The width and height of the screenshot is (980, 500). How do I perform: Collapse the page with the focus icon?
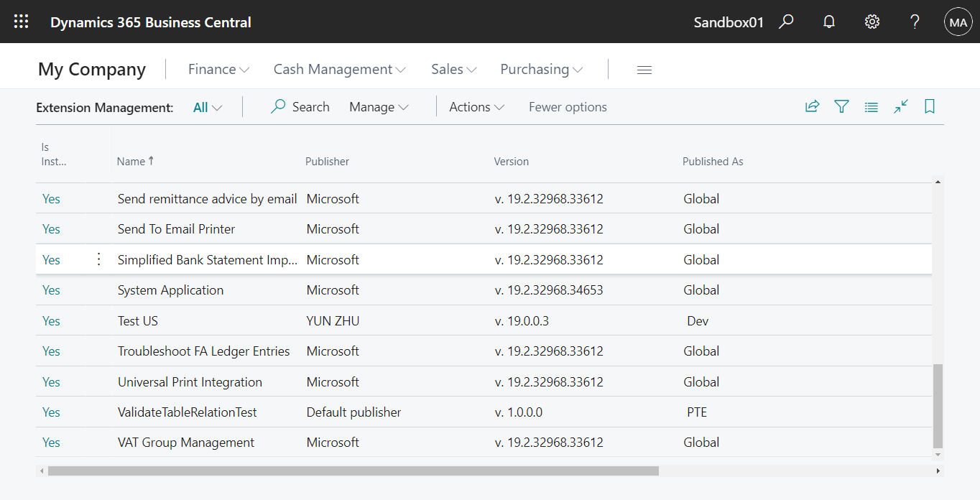coord(900,106)
